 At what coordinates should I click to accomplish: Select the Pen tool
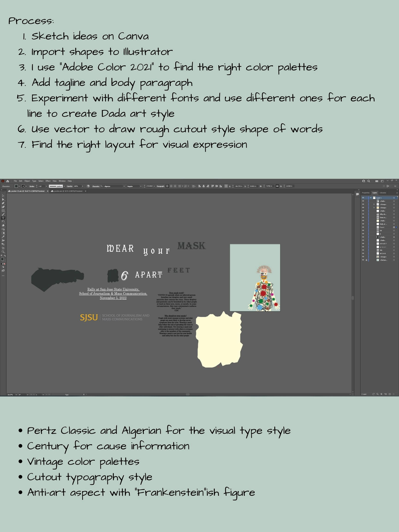pos(3,203)
